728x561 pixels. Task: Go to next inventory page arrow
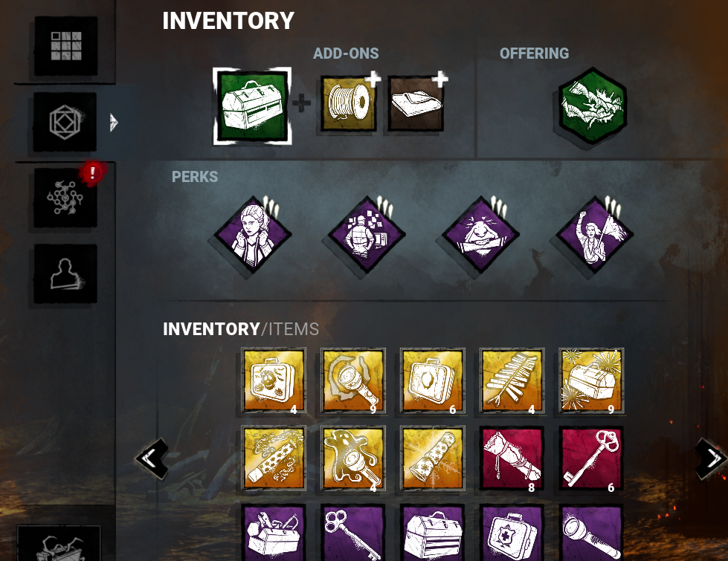coord(711,458)
